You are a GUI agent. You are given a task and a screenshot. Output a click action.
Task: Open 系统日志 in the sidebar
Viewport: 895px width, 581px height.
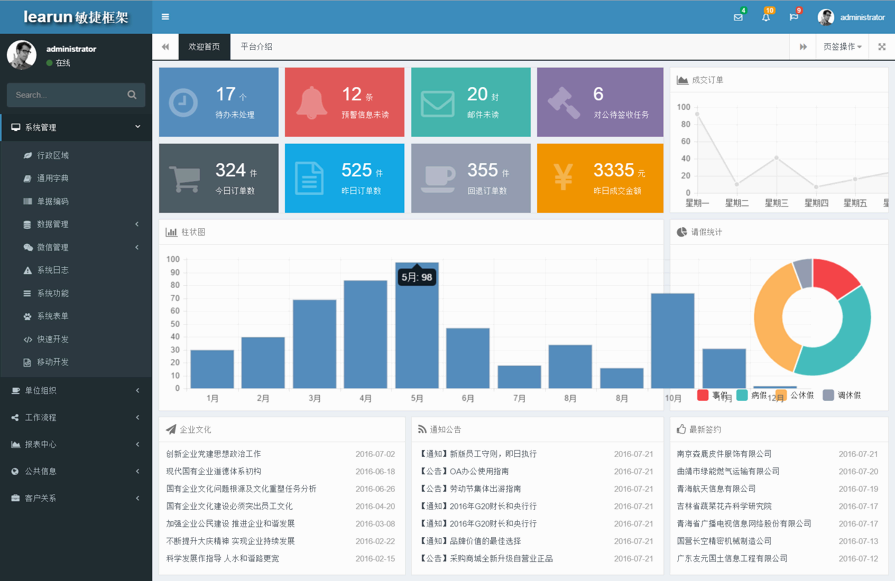coord(53,270)
